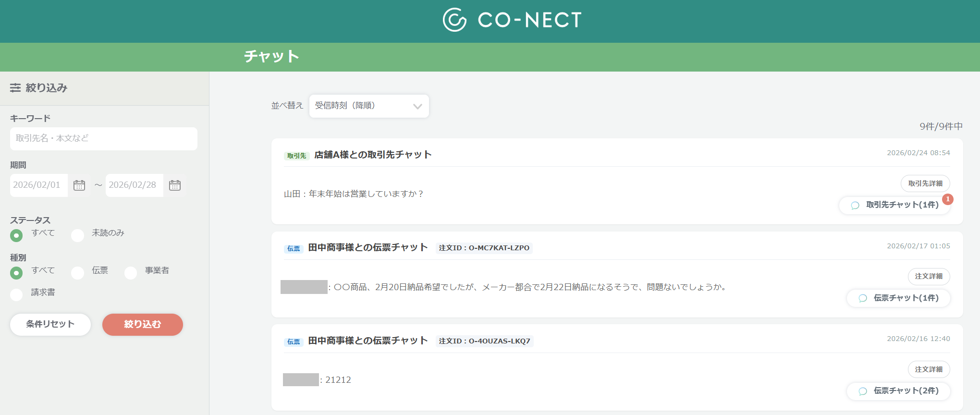Click the 絞り込み filter sliders icon
980x415 pixels.
click(15, 87)
